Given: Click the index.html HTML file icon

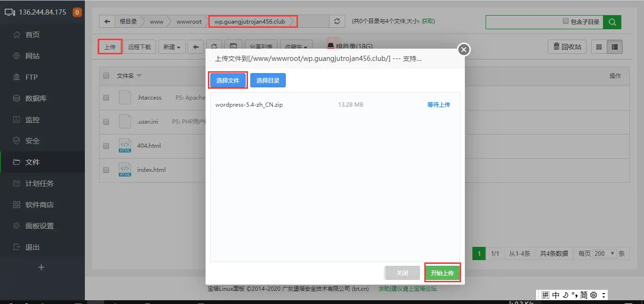Looking at the screenshot, I should (125, 169).
